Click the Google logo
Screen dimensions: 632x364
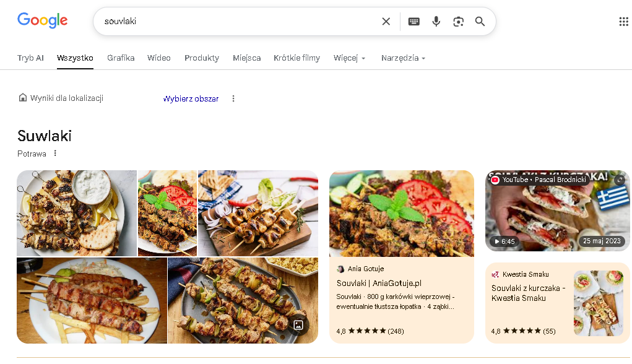[42, 20]
